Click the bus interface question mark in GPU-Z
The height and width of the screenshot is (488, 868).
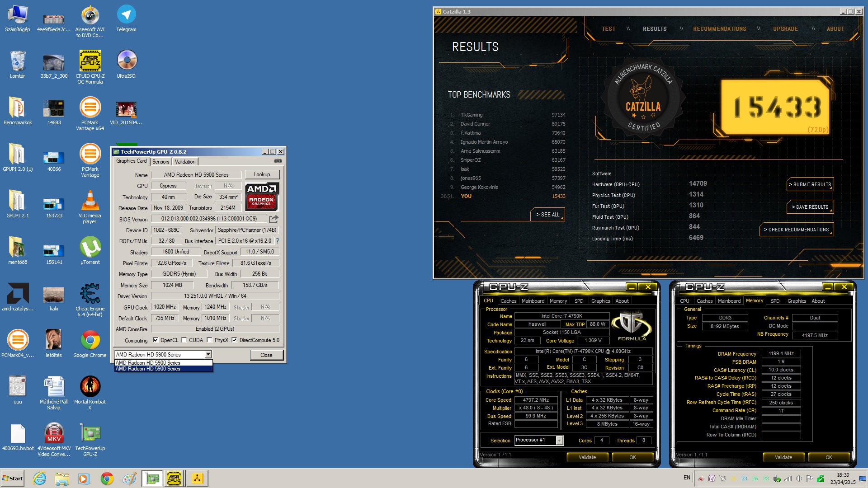pos(278,241)
